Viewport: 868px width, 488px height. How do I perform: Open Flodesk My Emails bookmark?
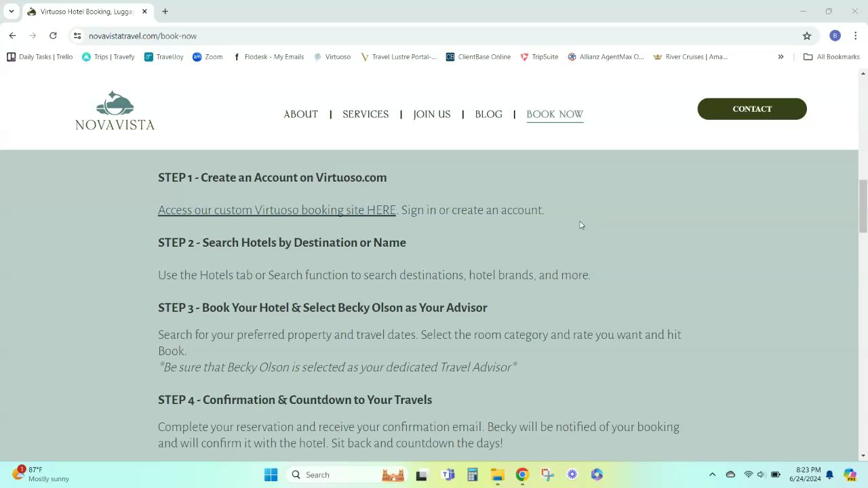click(x=268, y=57)
